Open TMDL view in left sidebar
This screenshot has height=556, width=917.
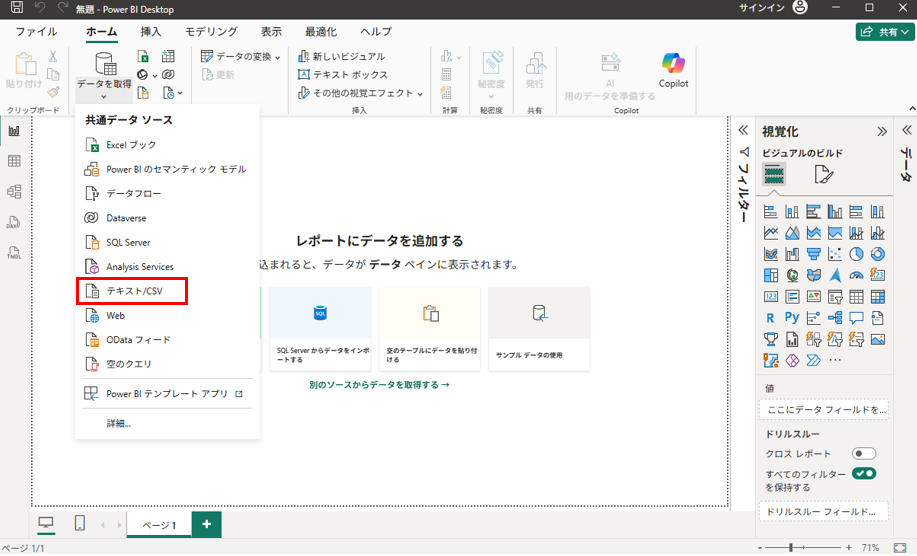pos(14,253)
